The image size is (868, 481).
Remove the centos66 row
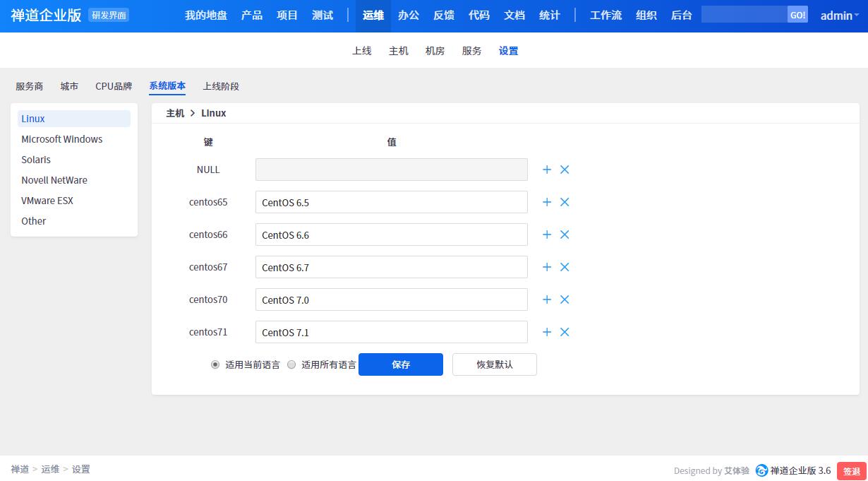[565, 234]
